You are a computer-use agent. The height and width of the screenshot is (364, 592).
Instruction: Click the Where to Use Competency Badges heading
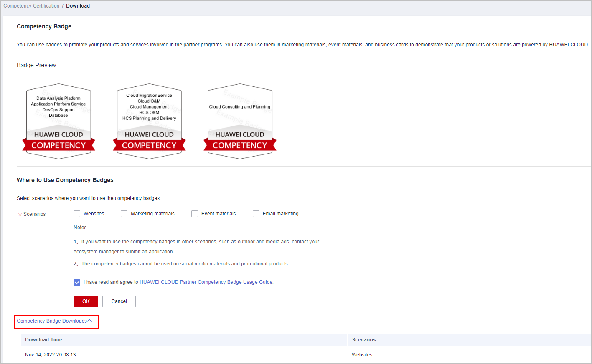65,180
